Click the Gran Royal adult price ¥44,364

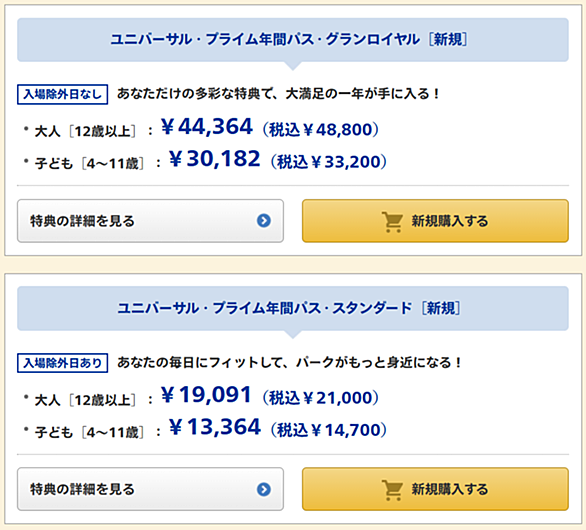[x=207, y=127]
